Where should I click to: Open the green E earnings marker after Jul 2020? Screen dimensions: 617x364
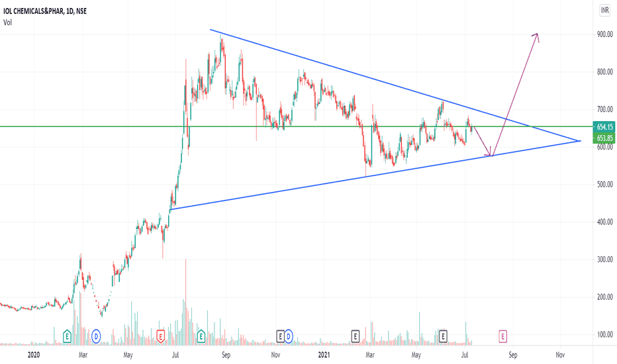point(201,336)
